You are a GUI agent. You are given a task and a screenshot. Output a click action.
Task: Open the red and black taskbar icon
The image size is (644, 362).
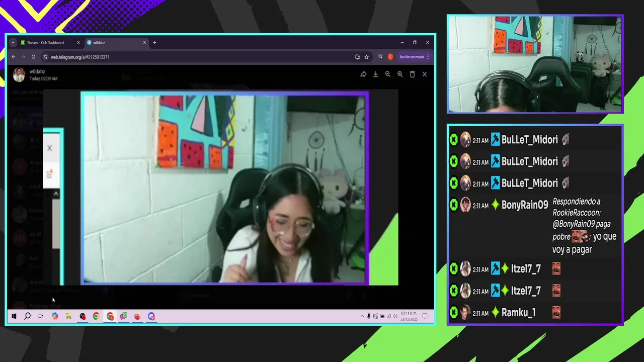pyautogui.click(x=83, y=316)
